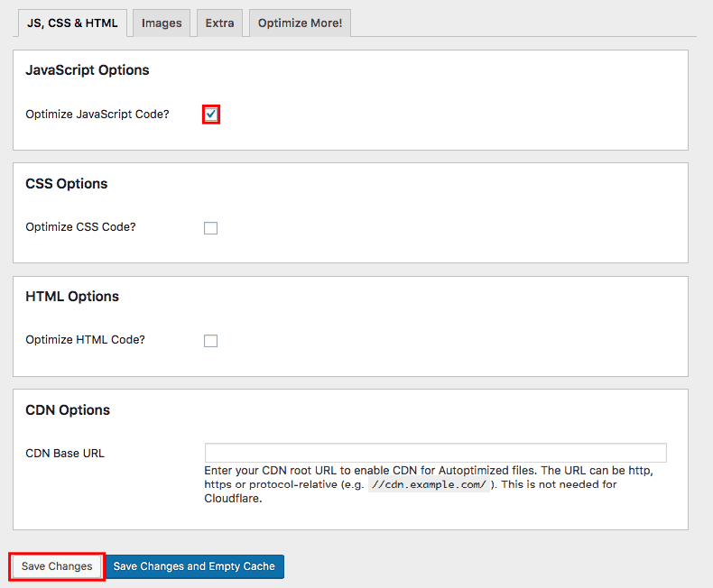
Task: Click the JavaScript Options section heading
Action: [88, 70]
